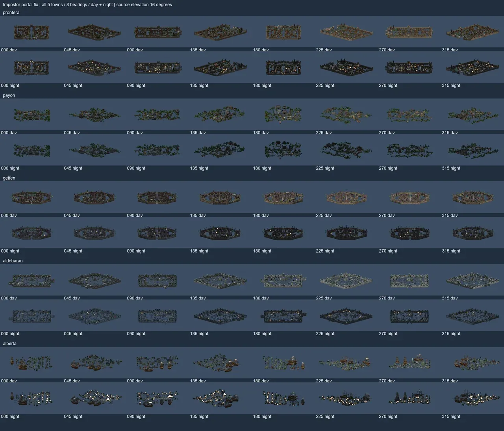Viewport: 504px width, 431px height.
Task: Click the '270 night' label in the prontera section
Action: pos(388,85)
